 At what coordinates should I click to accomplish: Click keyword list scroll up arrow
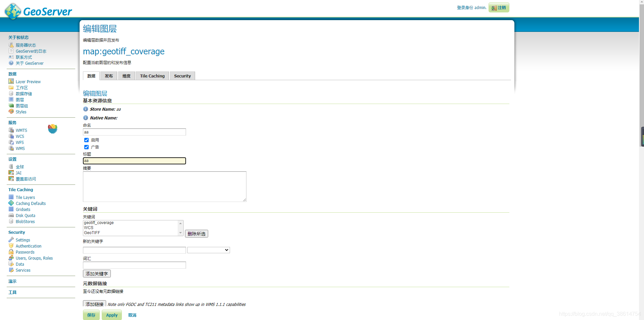pos(180,223)
